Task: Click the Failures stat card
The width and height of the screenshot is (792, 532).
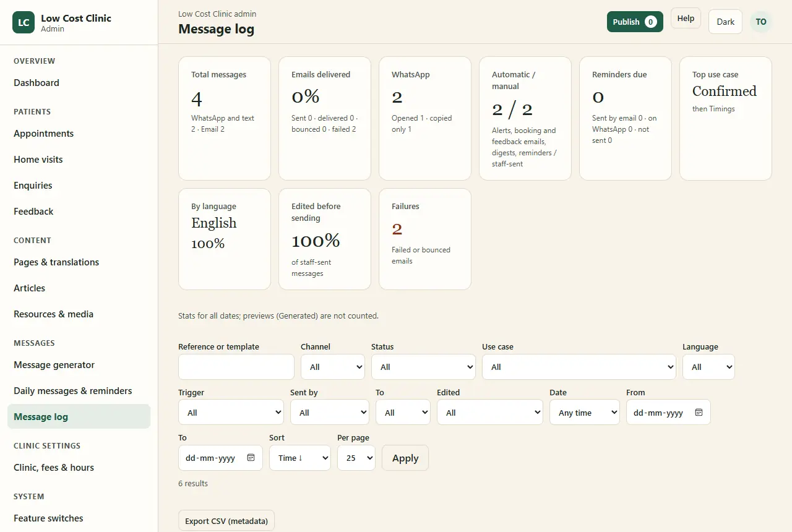Action: click(425, 239)
